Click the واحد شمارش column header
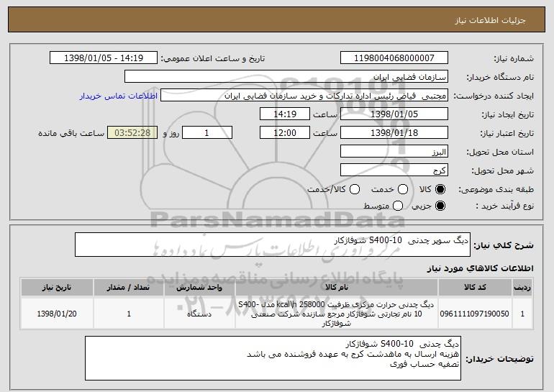The width and height of the screenshot is (554, 392). pyautogui.click(x=199, y=288)
